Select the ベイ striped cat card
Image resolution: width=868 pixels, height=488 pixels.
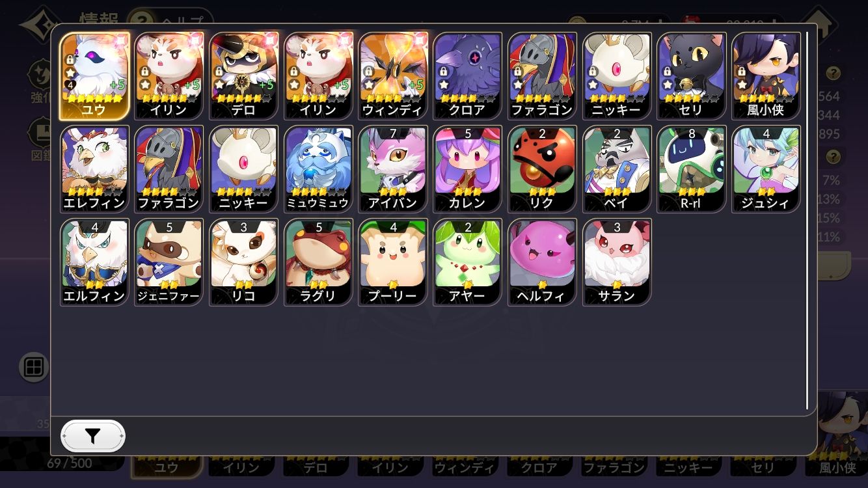(x=617, y=169)
